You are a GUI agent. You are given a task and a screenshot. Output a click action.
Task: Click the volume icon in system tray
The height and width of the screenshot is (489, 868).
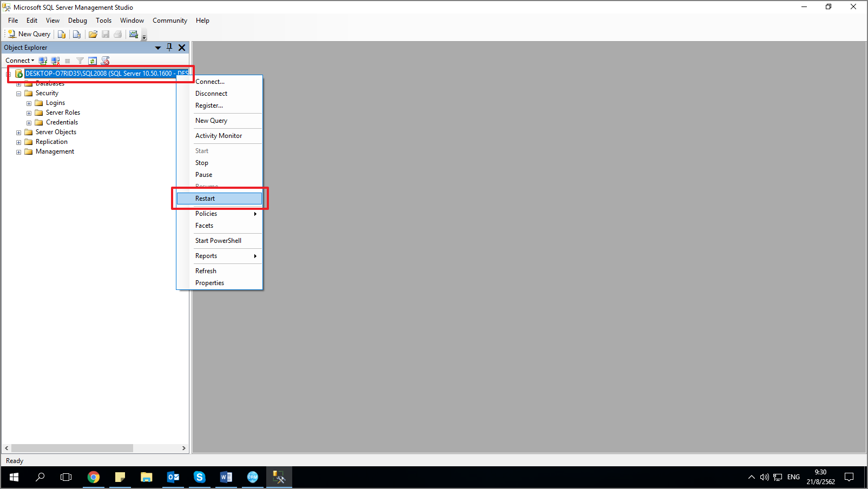[x=764, y=477]
